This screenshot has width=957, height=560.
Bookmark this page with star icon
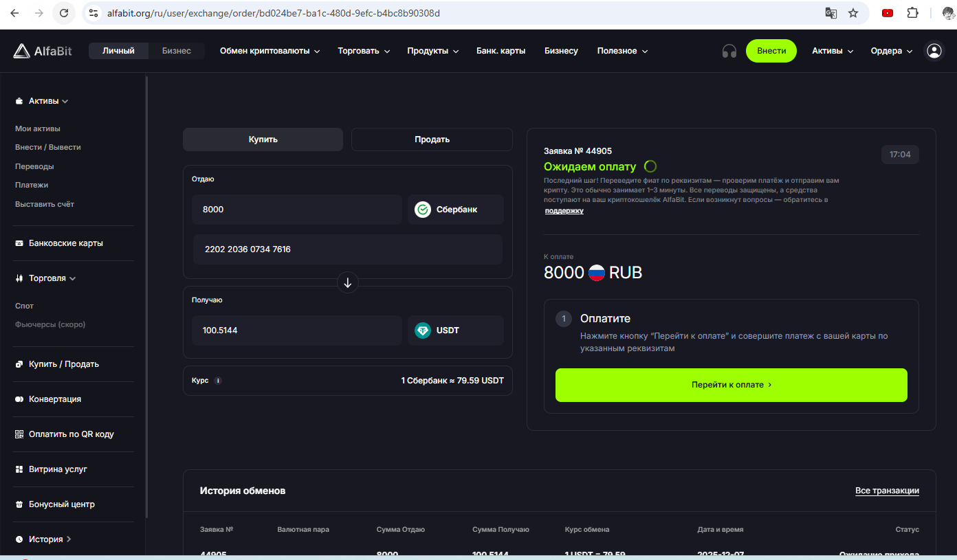[853, 13]
